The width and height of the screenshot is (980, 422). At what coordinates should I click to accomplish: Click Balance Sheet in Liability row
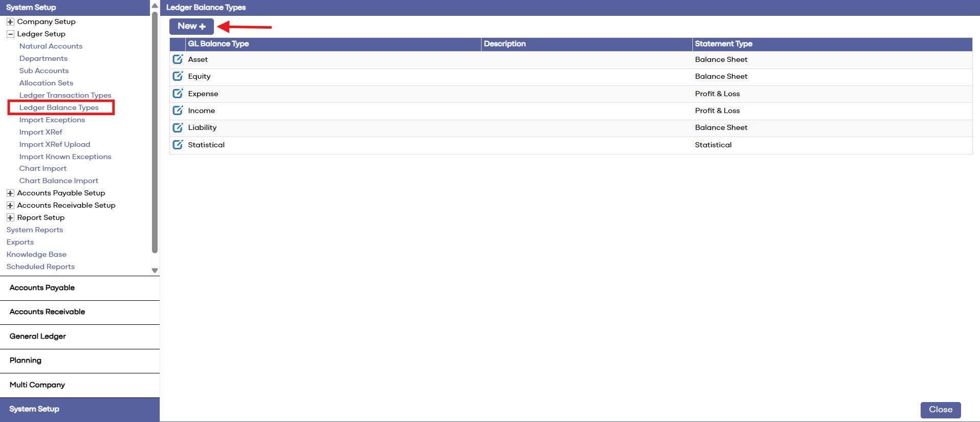pyautogui.click(x=721, y=127)
